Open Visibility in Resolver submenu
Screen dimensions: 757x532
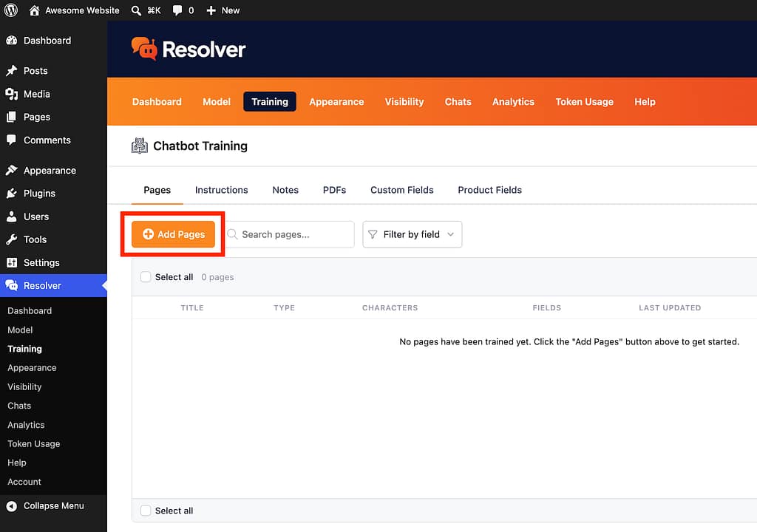click(x=24, y=387)
